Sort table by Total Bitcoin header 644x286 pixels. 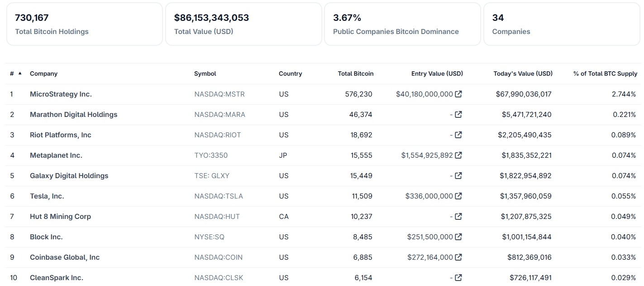point(356,73)
